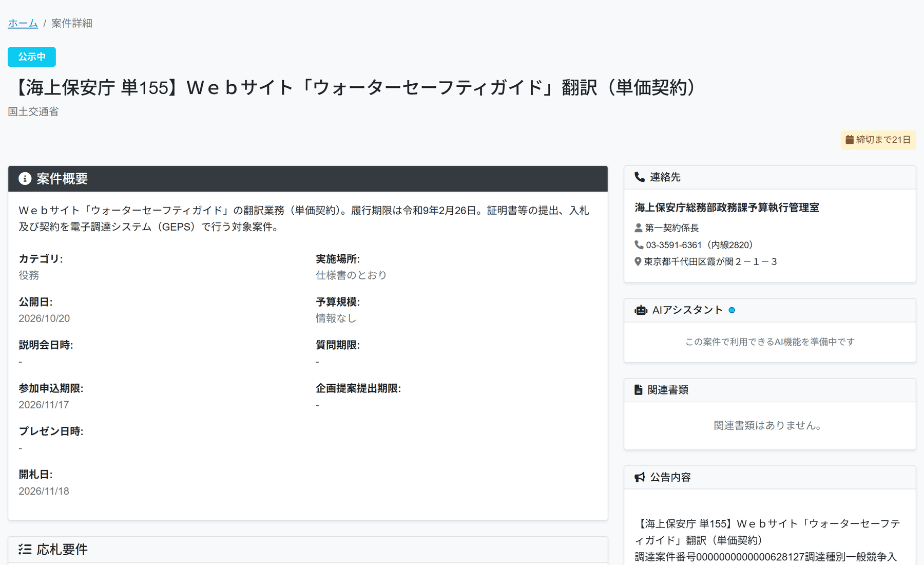Screen dimensions: 924x565
Task: Click the 案件詳細 breadcrumb text
Action: click(x=72, y=23)
